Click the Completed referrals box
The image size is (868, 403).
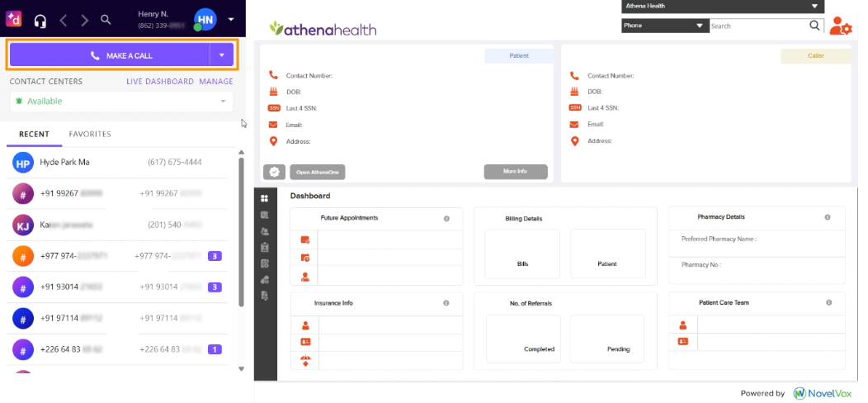pos(523,339)
